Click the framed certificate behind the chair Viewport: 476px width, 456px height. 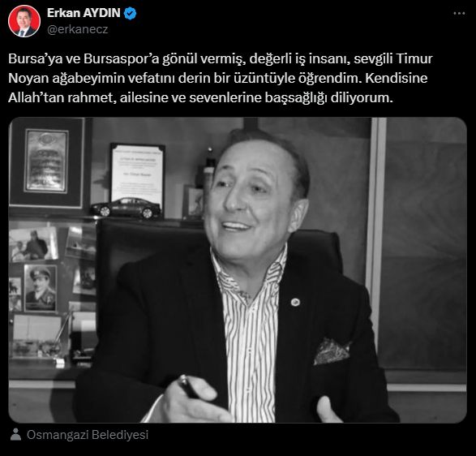pos(138,173)
